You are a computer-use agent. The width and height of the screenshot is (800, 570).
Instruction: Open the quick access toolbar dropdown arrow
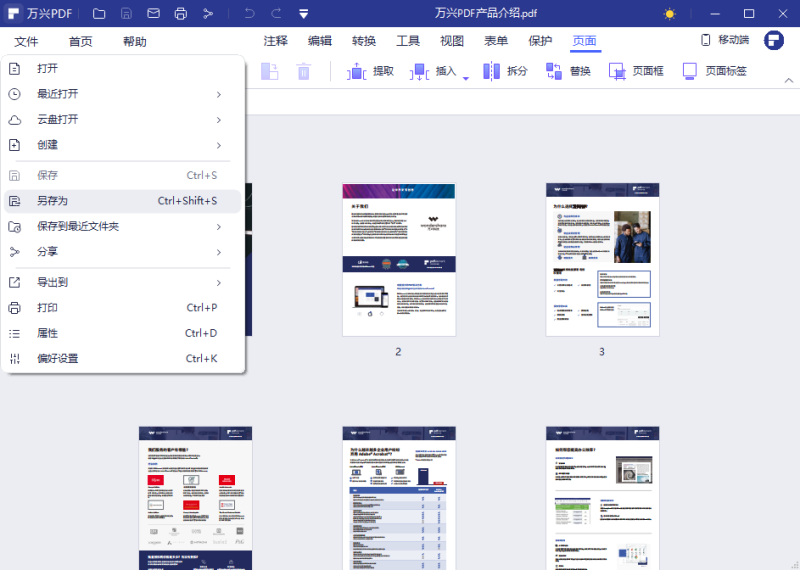point(303,14)
